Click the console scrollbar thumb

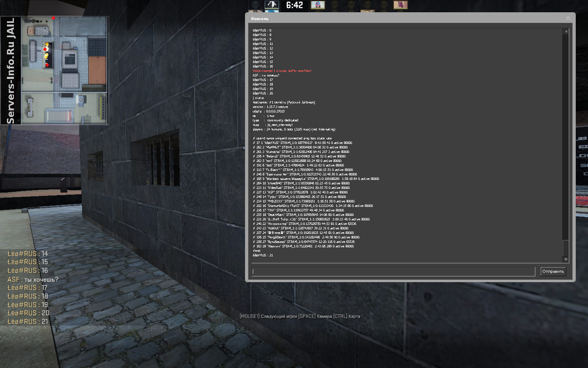(x=566, y=247)
